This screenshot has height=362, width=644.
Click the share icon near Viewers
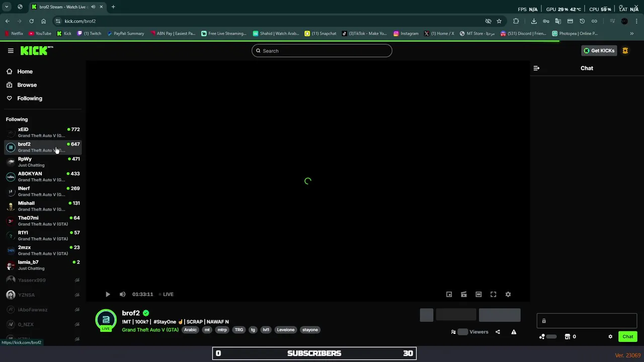[498, 332]
